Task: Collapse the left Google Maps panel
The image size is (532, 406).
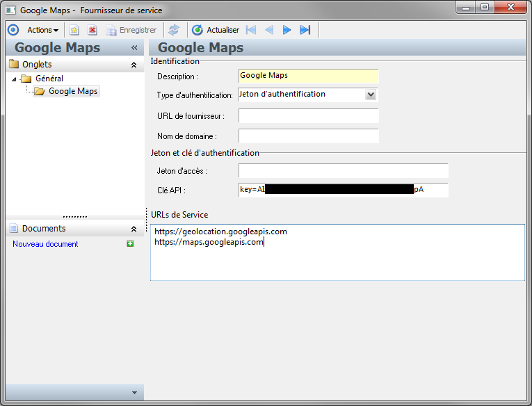Action: [134, 48]
